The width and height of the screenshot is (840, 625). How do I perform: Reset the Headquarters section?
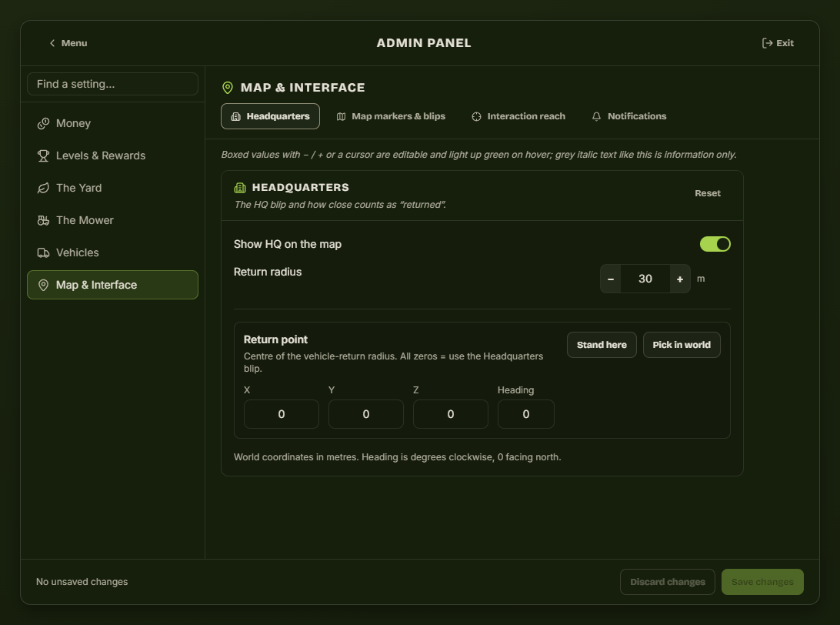pos(708,193)
